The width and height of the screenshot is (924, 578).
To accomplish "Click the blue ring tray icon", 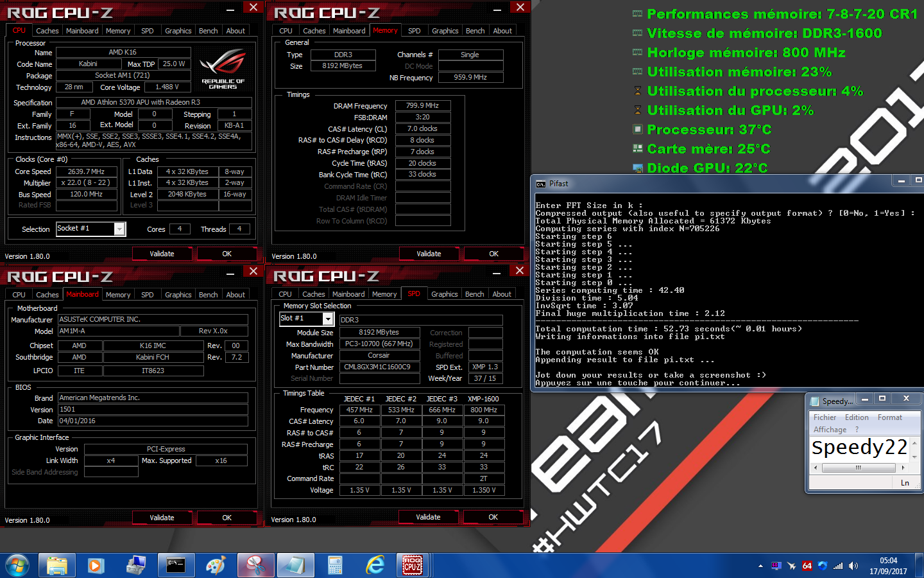I will [x=823, y=566].
